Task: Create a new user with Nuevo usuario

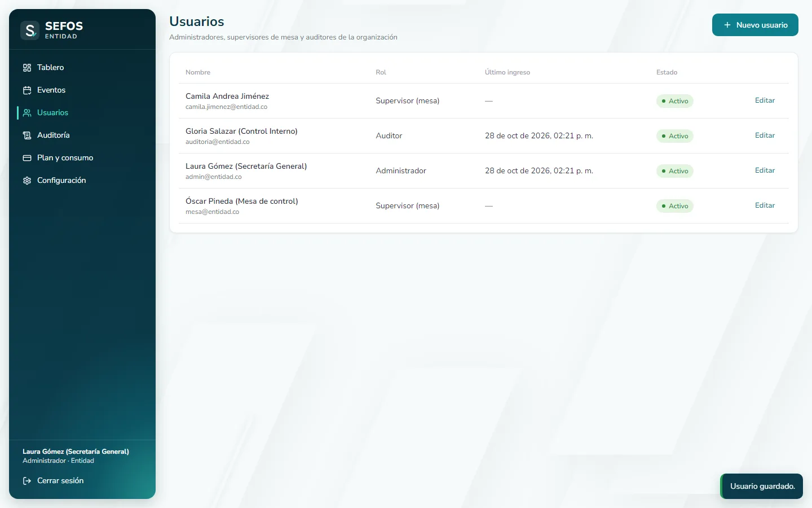Action: click(x=755, y=25)
